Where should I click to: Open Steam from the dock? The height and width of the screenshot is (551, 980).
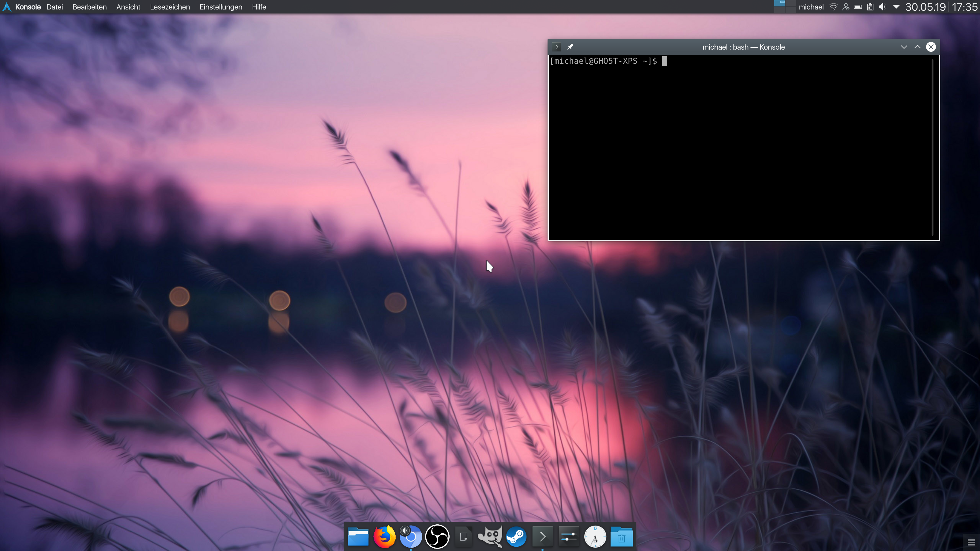pyautogui.click(x=516, y=537)
